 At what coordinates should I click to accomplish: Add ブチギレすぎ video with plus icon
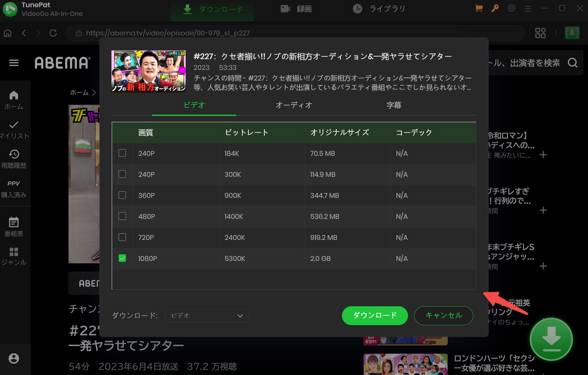[543, 210]
